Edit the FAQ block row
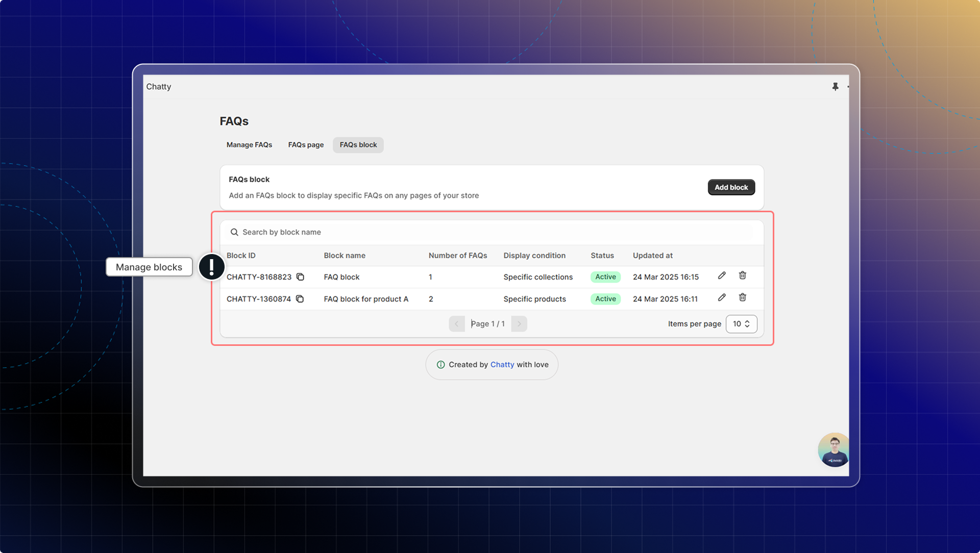The height and width of the screenshot is (553, 980). pyautogui.click(x=722, y=275)
